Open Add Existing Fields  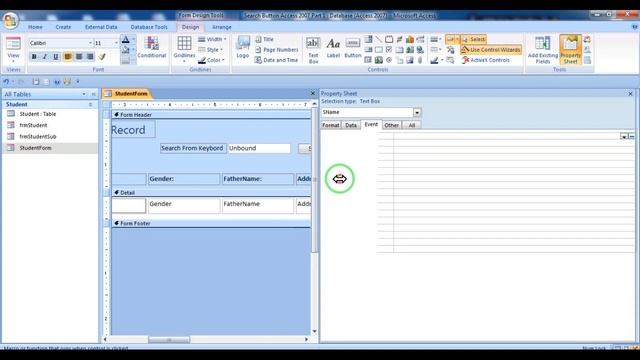point(542,50)
